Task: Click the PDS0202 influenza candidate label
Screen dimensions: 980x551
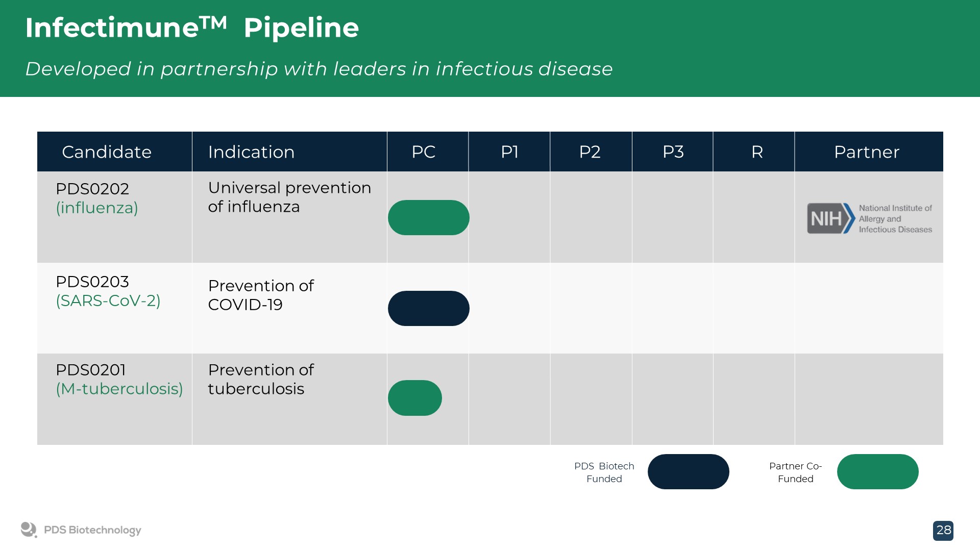Action: click(97, 198)
